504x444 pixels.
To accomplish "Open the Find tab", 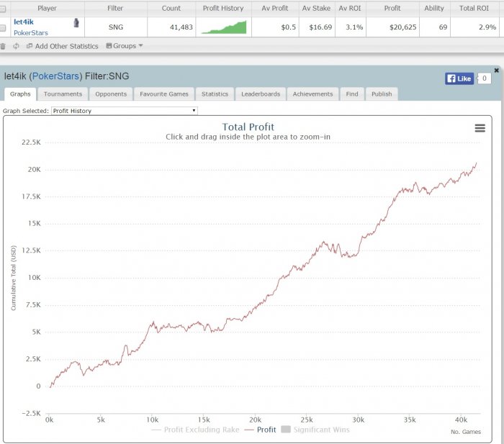I will coord(352,94).
